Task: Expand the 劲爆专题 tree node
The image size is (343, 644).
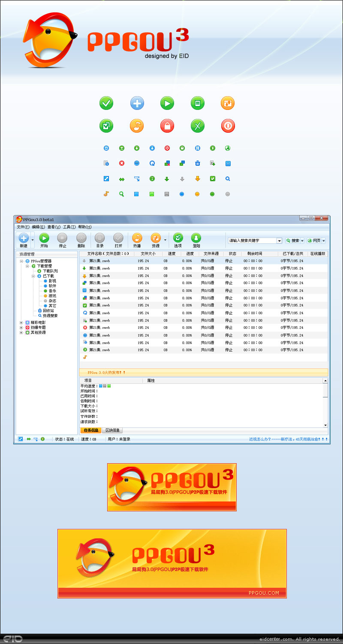Action: (21, 328)
